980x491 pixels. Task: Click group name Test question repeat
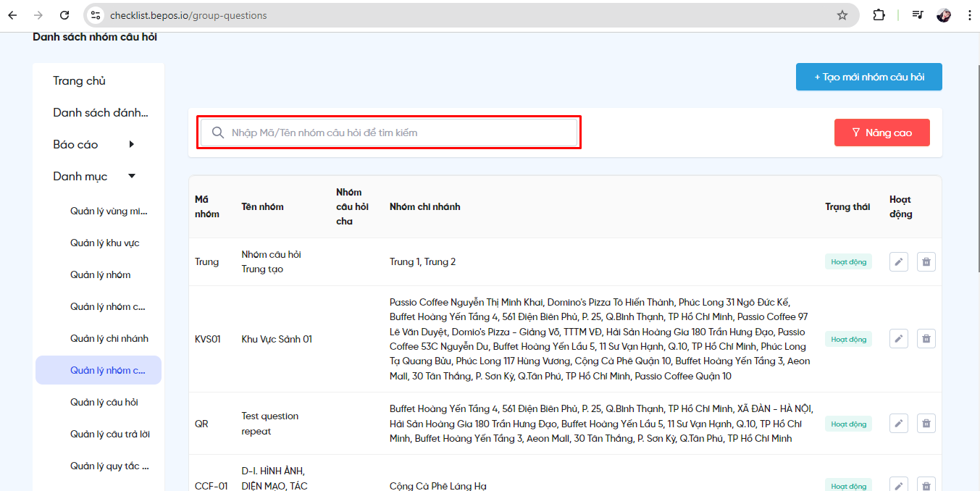pyautogui.click(x=270, y=424)
